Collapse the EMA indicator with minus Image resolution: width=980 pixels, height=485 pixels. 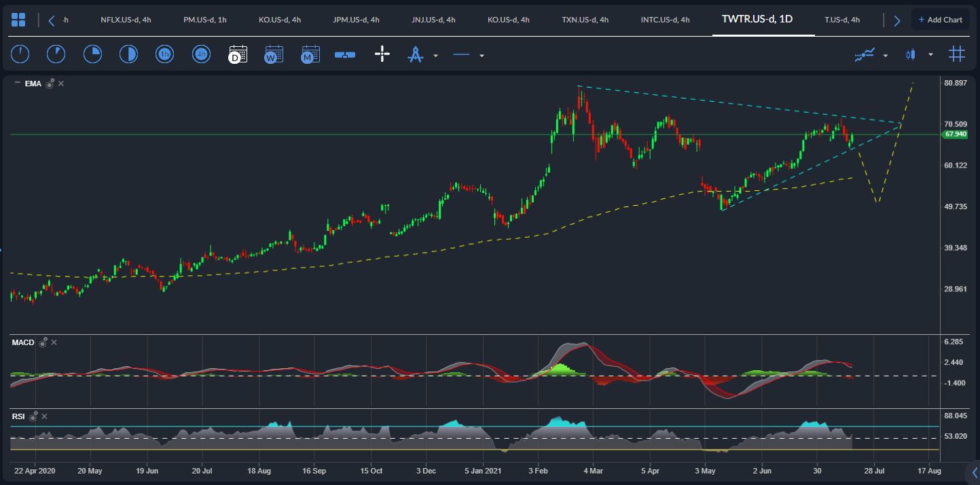[17, 83]
